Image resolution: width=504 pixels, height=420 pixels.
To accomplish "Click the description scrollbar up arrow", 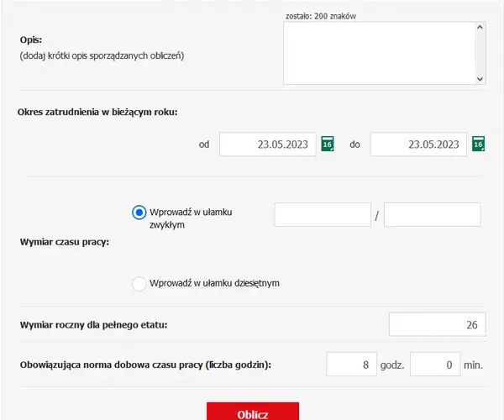I will (480, 28).
